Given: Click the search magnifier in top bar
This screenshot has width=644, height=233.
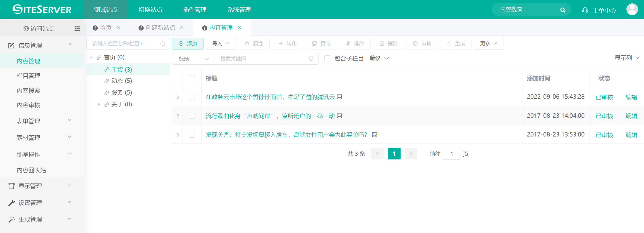Looking at the screenshot, I should [x=563, y=10].
